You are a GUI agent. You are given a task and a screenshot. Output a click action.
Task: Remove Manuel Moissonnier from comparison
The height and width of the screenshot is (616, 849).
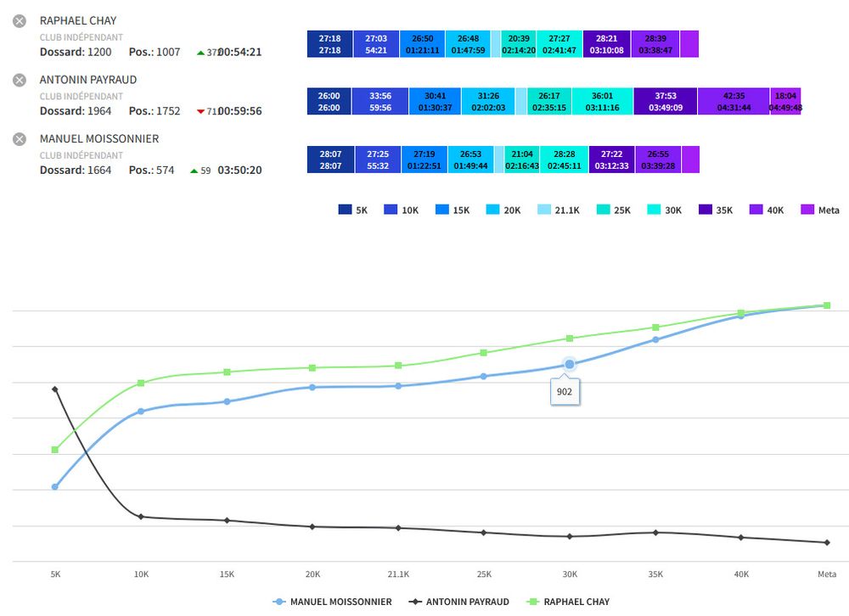click(x=19, y=139)
